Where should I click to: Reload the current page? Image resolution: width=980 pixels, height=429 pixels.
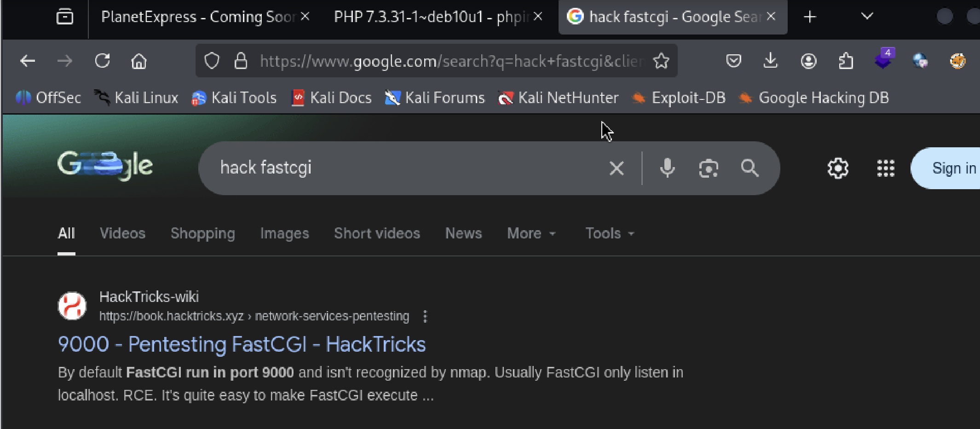click(102, 61)
